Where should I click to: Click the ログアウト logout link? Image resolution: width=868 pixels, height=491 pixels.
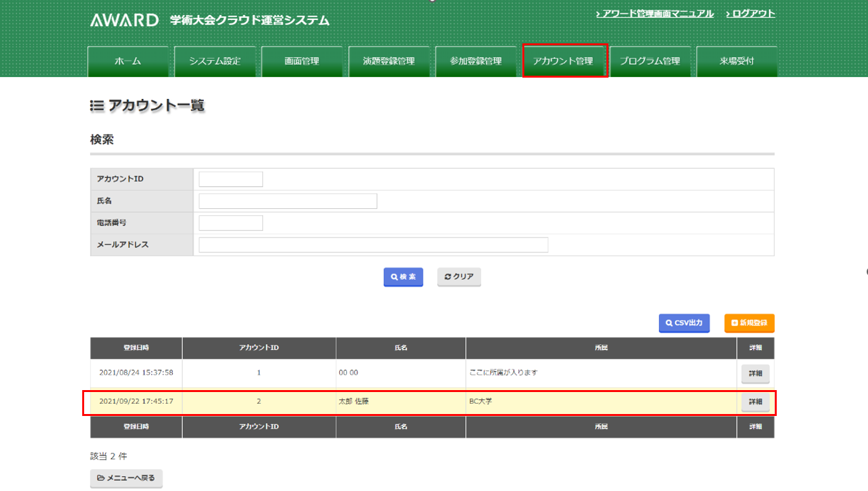pos(750,14)
